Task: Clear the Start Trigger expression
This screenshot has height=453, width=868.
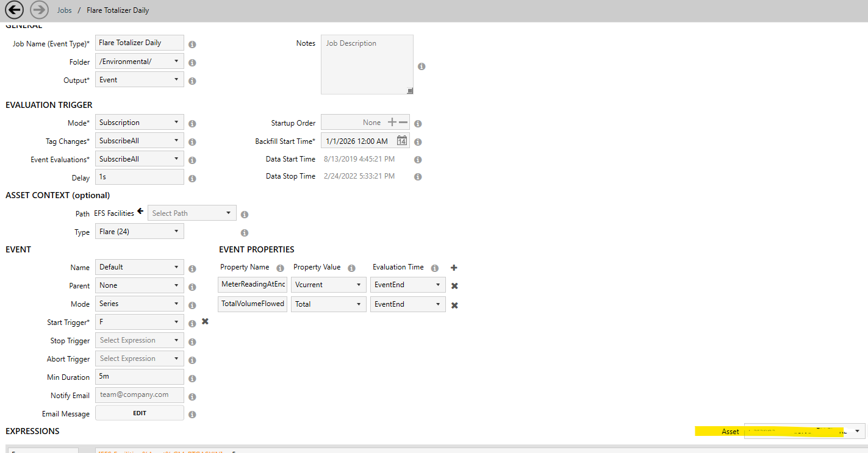Action: pos(205,321)
